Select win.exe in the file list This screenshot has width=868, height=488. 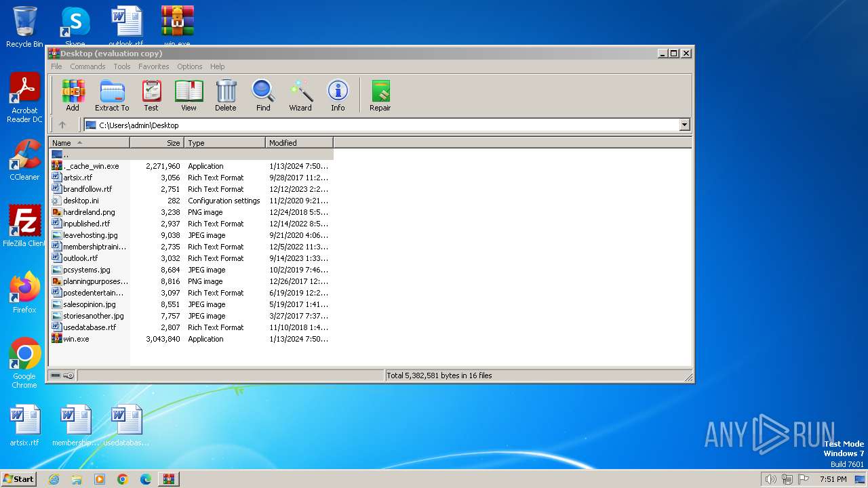click(191, 339)
